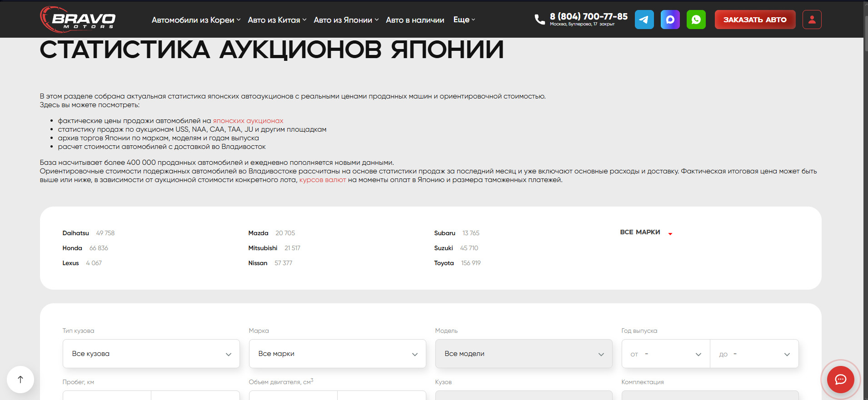Open the Max messenger icon
The image size is (868, 400).
click(670, 20)
